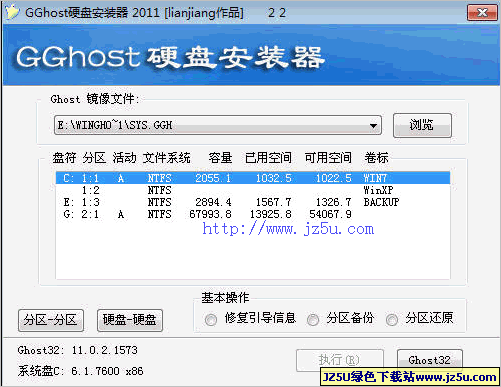The height and width of the screenshot is (387, 501).
Task: Click the 执行(R) execute button
Action: (x=340, y=360)
